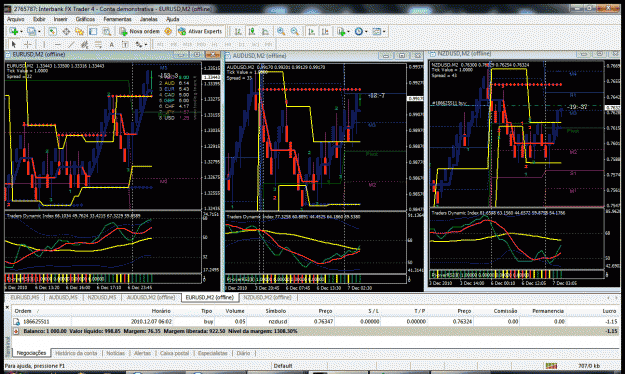Toggle Ativar Experts on or off
625x374 pixels.
[x=200, y=31]
